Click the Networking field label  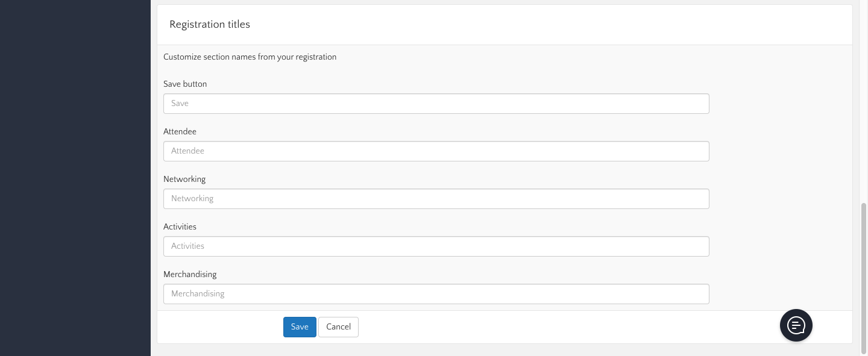(184, 180)
